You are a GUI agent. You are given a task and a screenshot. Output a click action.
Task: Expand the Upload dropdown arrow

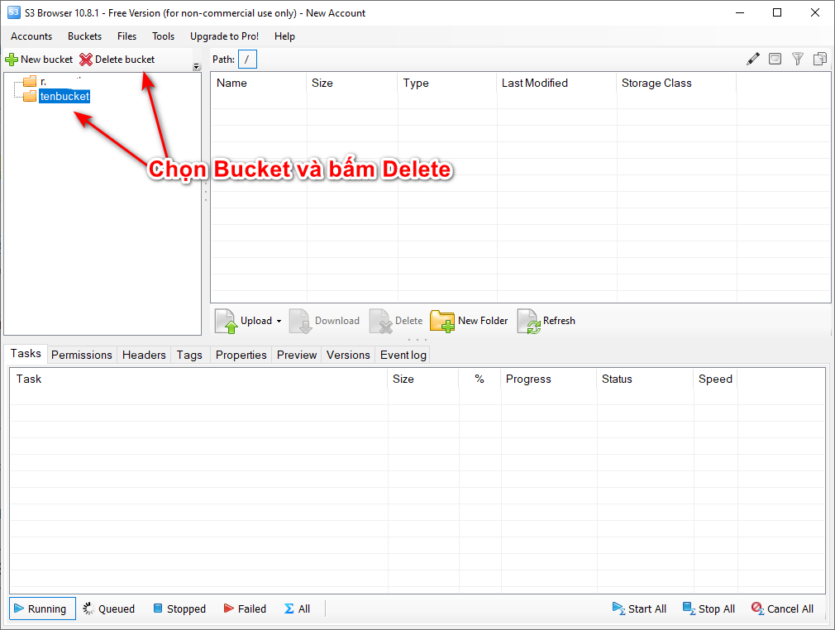(279, 321)
